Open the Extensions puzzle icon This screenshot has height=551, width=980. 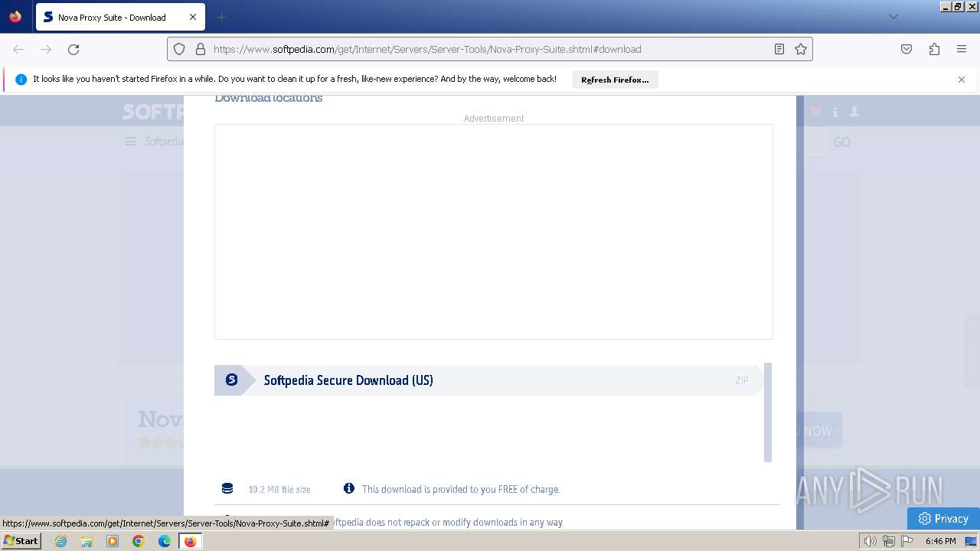(x=934, y=49)
